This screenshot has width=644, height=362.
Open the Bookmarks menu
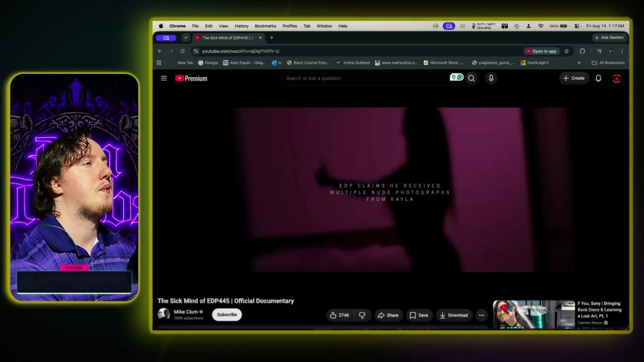265,26
